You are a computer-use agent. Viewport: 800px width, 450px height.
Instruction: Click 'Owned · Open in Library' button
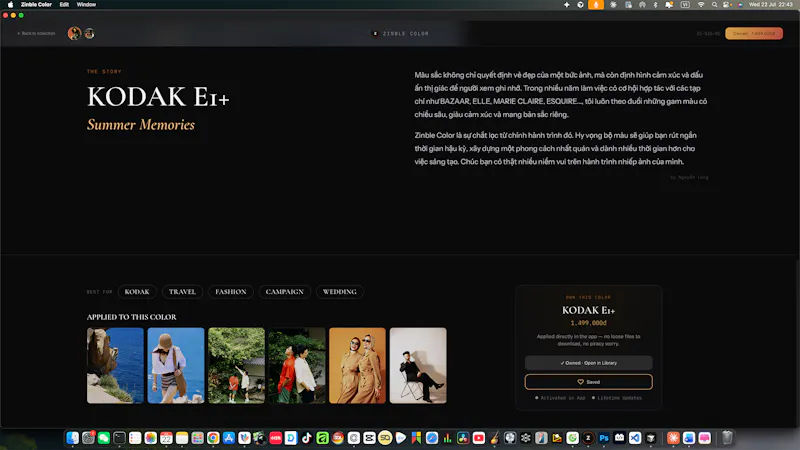pos(588,363)
